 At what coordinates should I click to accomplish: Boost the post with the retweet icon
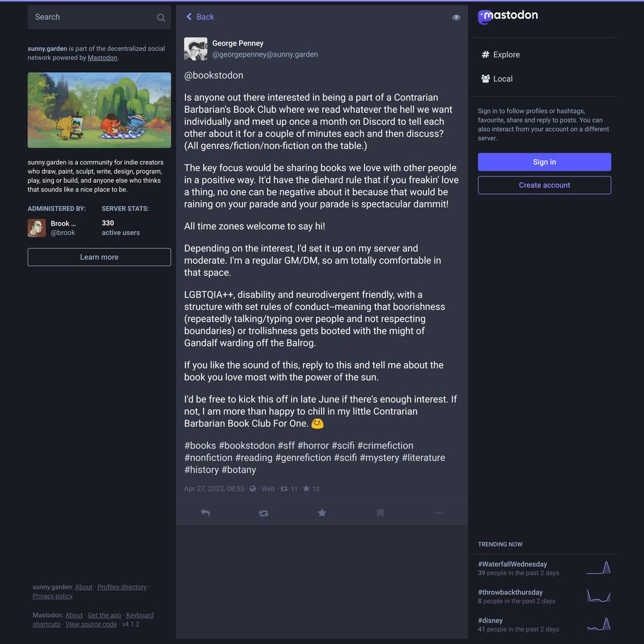[263, 513]
